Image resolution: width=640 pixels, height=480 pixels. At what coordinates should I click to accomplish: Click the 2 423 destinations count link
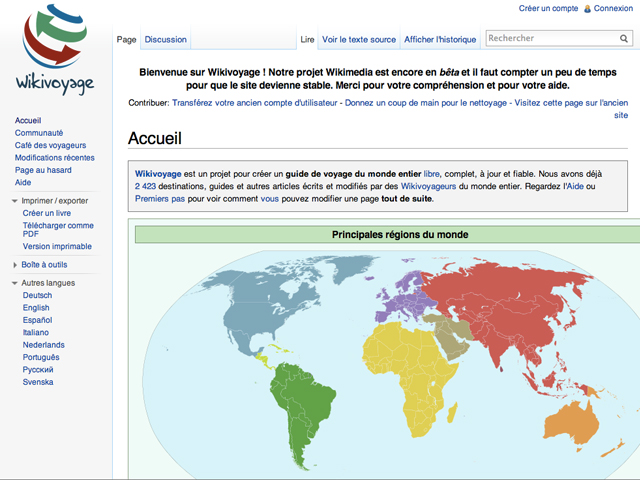pyautogui.click(x=145, y=187)
